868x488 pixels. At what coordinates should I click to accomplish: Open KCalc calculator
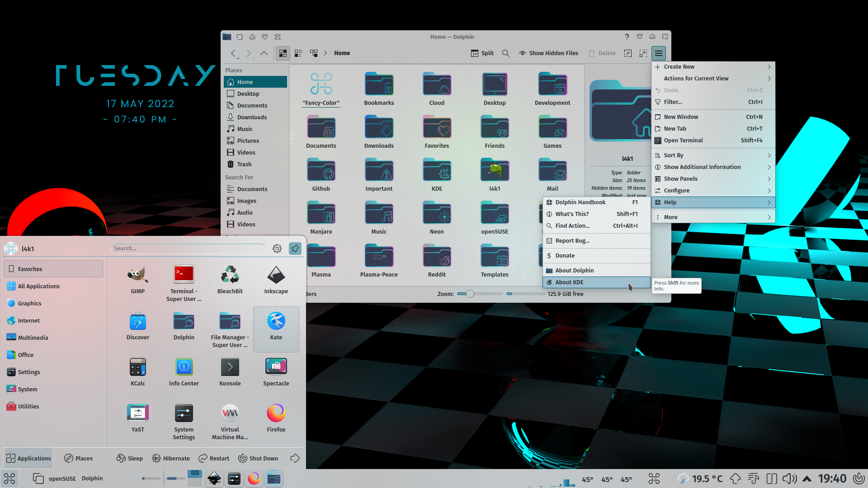pyautogui.click(x=138, y=373)
